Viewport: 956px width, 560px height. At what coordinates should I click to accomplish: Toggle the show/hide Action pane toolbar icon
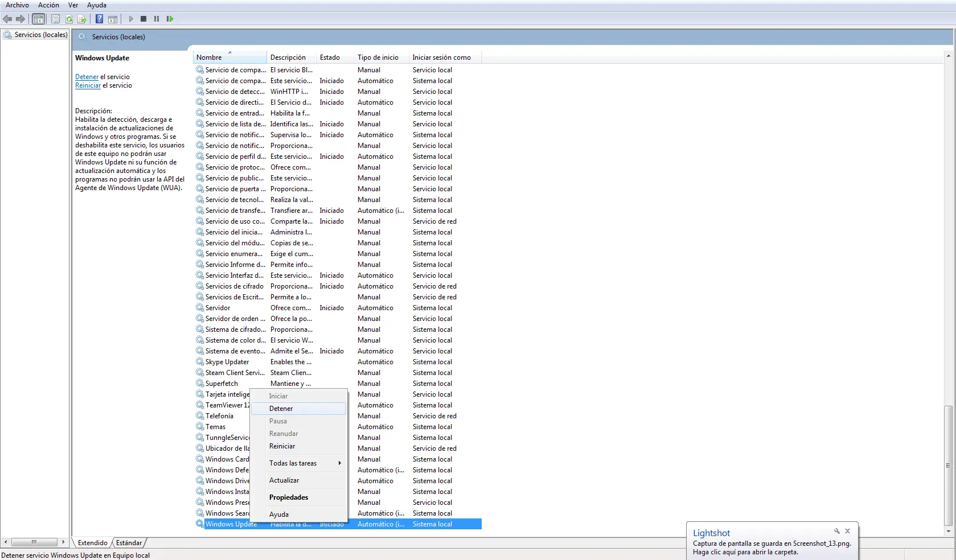click(113, 19)
